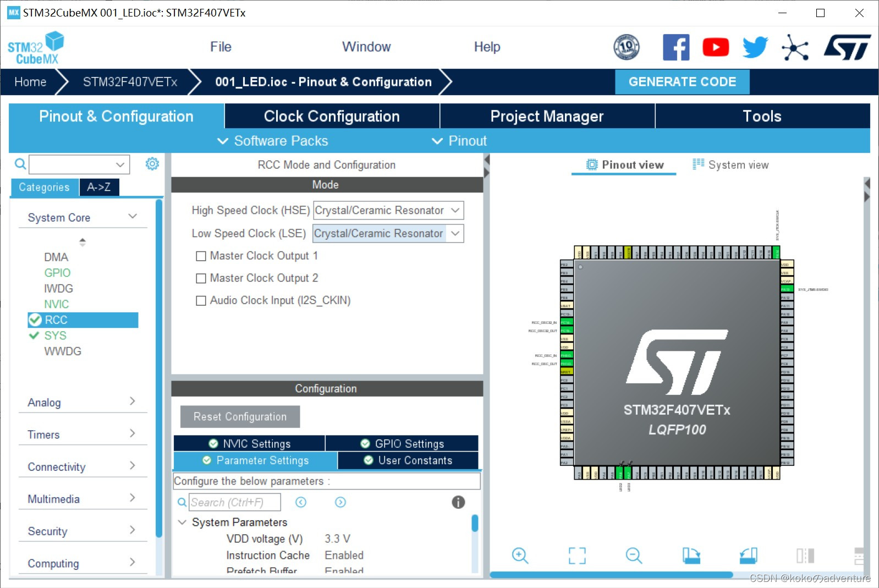Select the Pinout & Configuration tab
Screen dimensions: 879x588
pos(116,117)
